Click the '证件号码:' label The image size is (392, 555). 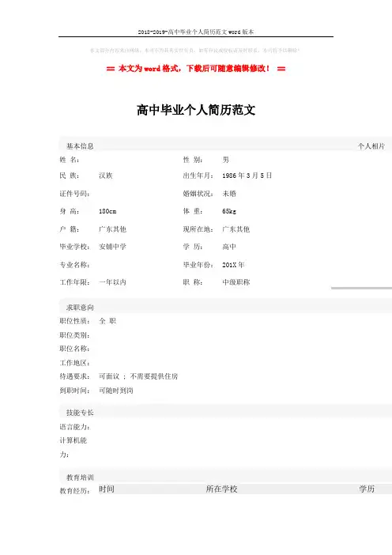coord(74,194)
